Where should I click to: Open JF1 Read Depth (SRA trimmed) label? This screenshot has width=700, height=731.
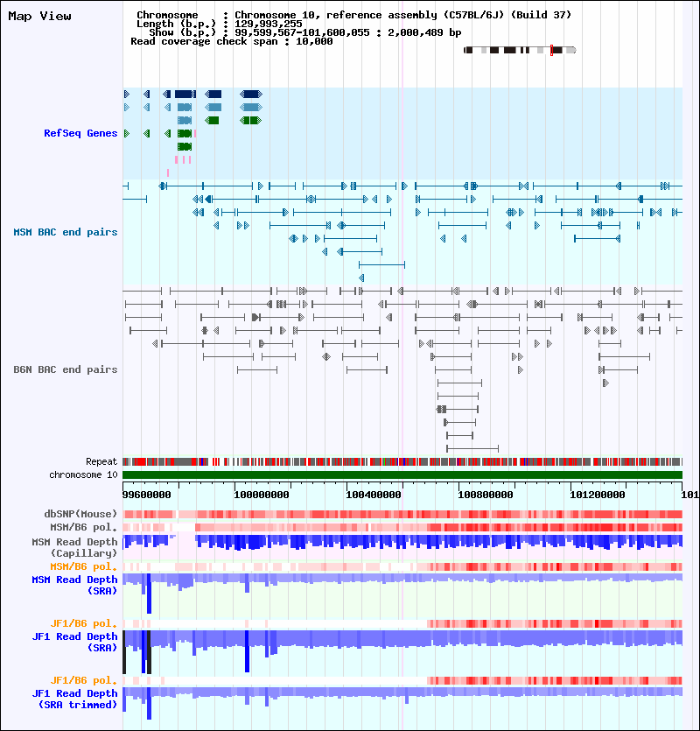[x=74, y=699]
